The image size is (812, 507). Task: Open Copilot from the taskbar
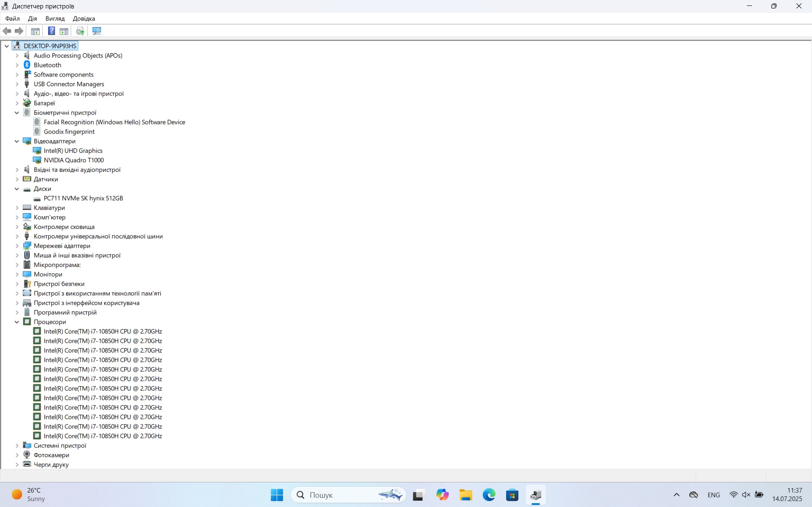(x=442, y=495)
